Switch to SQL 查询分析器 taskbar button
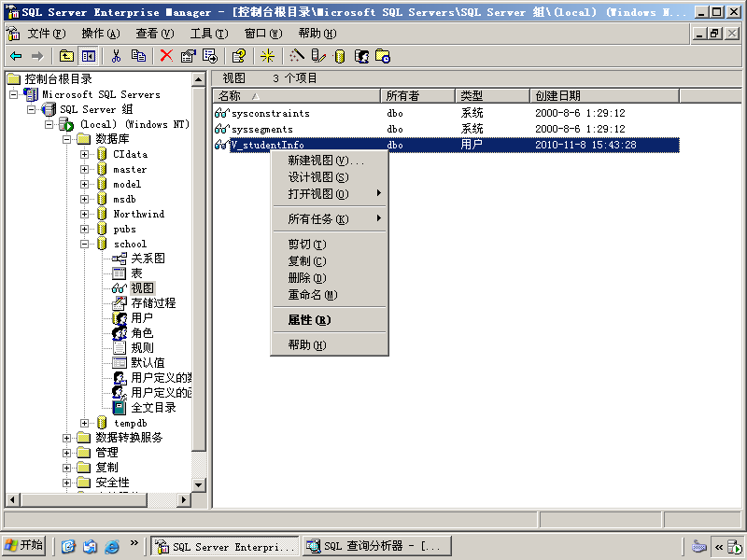This screenshot has width=747, height=560. click(377, 546)
